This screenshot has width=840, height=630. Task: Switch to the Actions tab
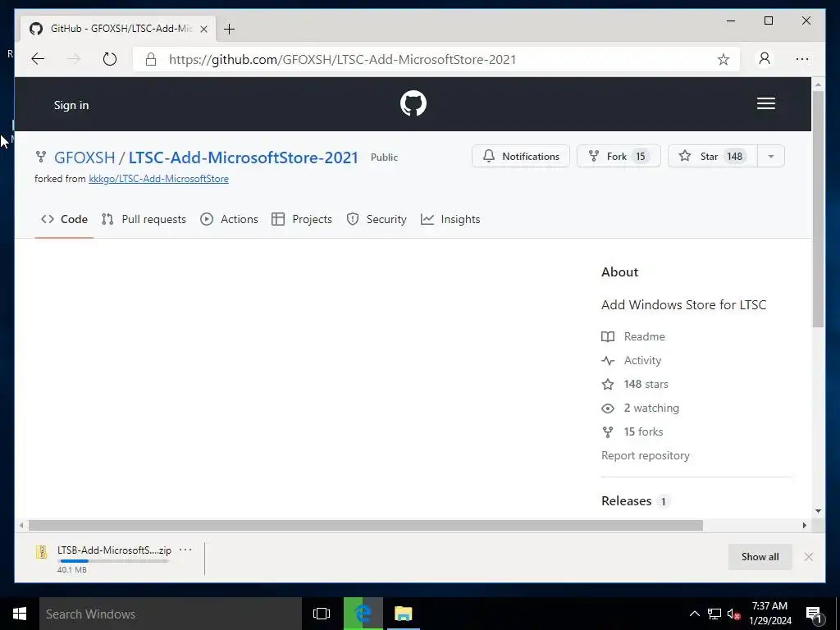(x=230, y=219)
